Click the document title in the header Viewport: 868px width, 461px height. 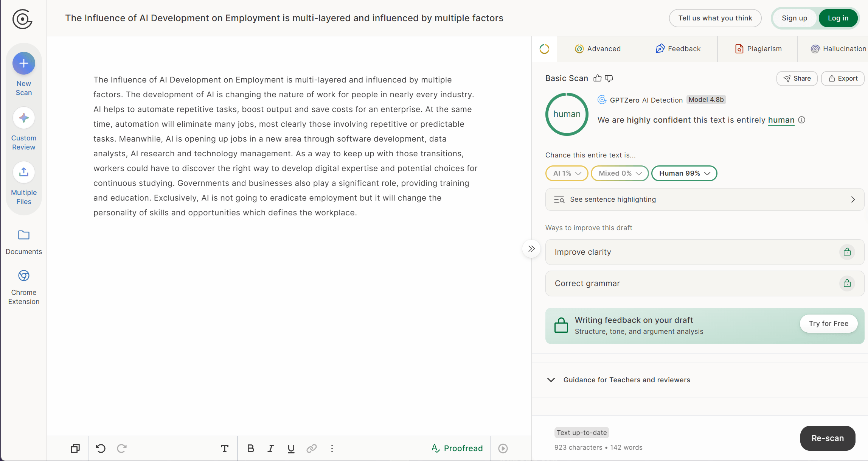tap(284, 18)
